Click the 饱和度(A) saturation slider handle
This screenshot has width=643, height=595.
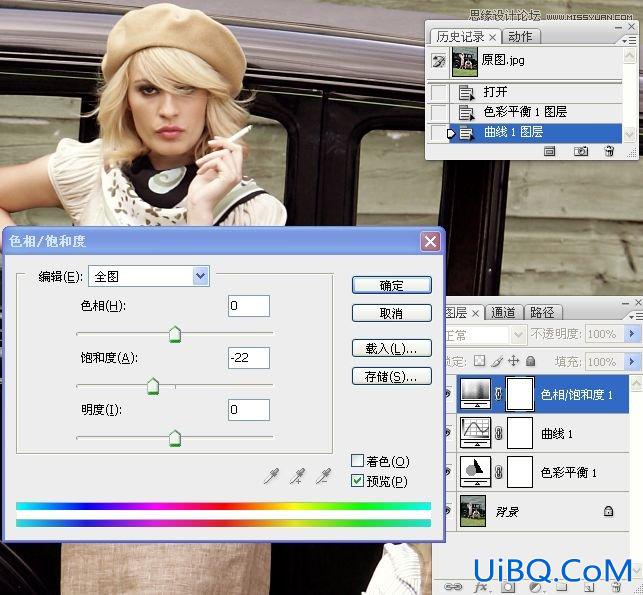(x=153, y=386)
